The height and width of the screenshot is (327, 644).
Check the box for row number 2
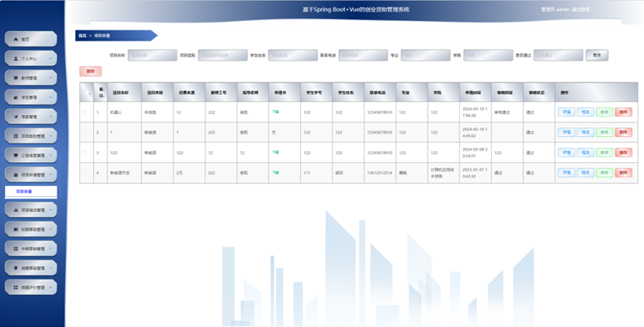tap(85, 133)
